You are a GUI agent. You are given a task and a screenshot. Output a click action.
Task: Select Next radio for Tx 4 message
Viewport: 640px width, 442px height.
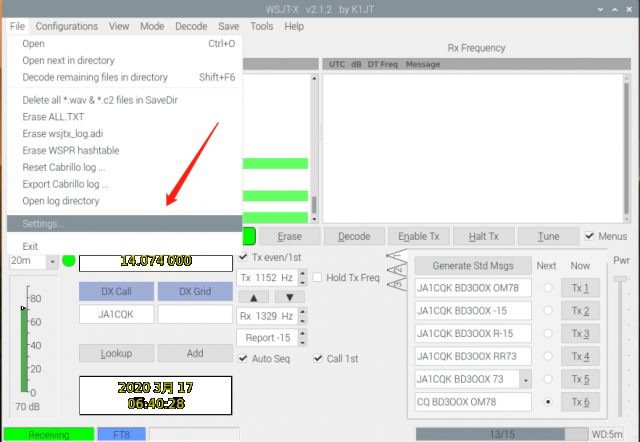548,356
